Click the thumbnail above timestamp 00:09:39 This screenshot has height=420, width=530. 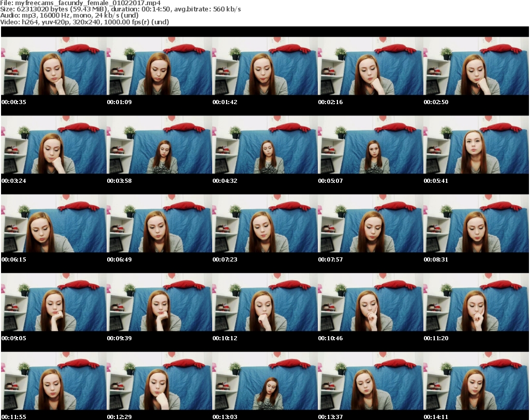pyautogui.click(x=159, y=302)
